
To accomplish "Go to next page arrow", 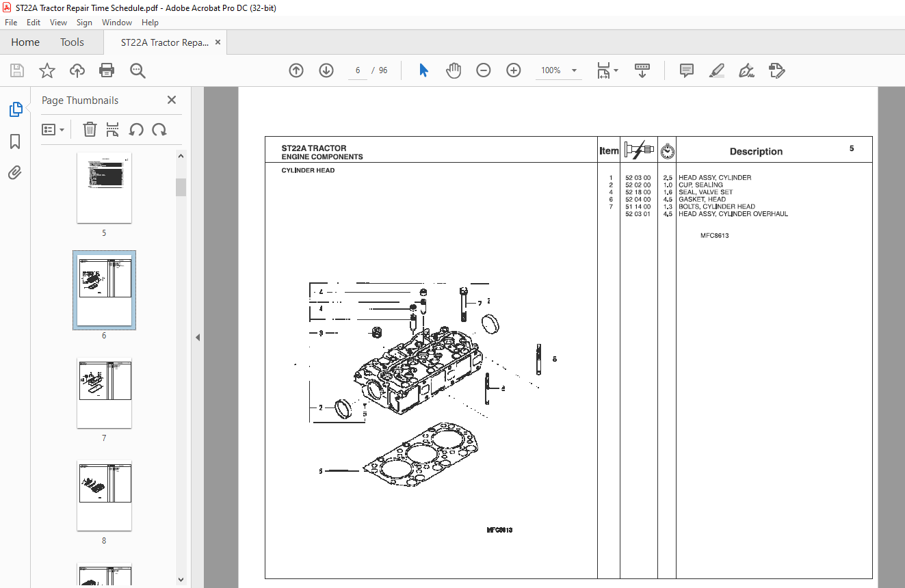I will tap(326, 70).
